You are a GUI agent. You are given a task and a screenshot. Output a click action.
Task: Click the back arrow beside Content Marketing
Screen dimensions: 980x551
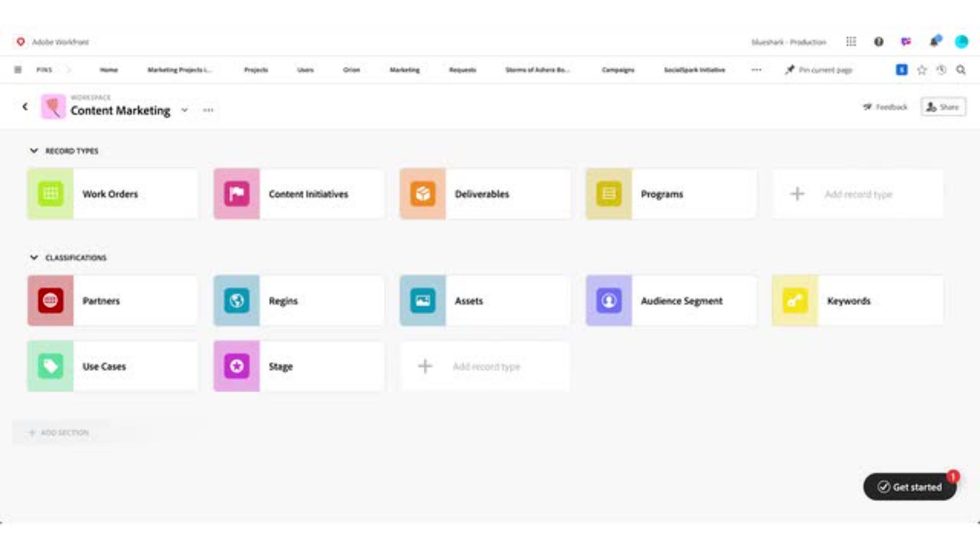point(25,106)
